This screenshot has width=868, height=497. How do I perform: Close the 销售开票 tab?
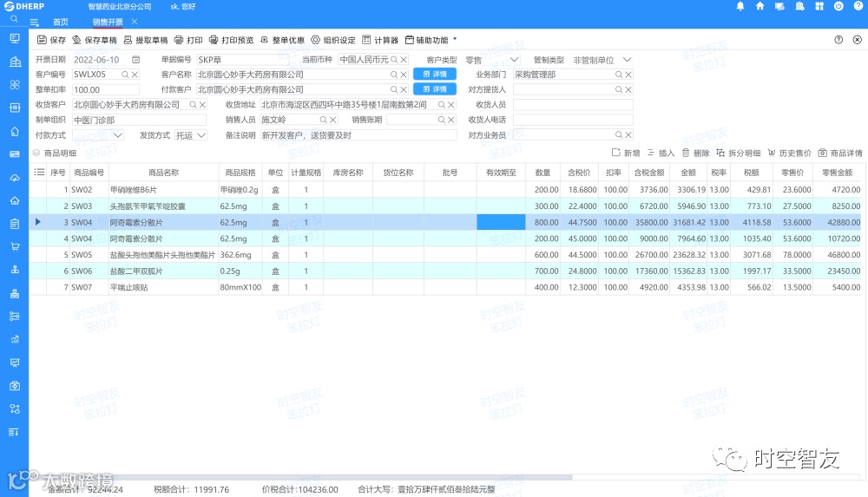point(135,22)
